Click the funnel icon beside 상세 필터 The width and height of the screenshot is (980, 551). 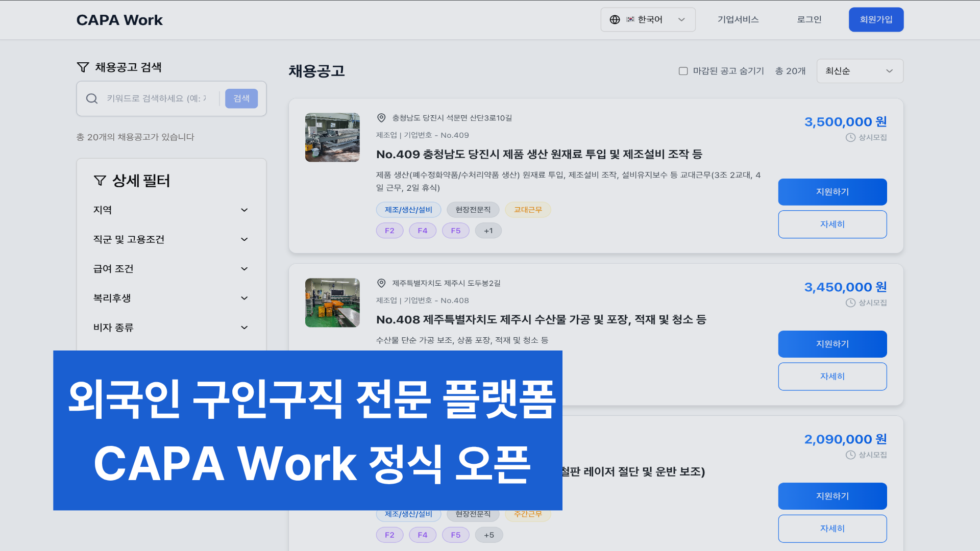coord(100,181)
